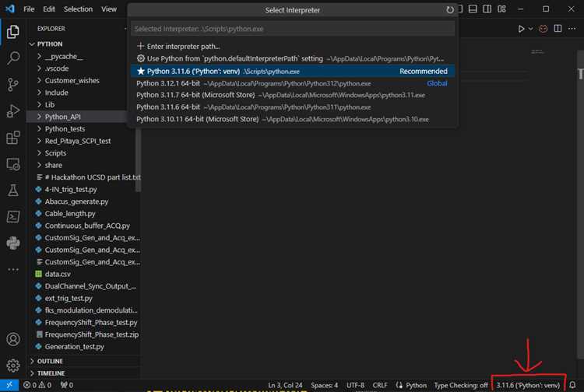Select Python 3.11.7 Microsoft Store interpreter
584x392 pixels.
(293, 95)
